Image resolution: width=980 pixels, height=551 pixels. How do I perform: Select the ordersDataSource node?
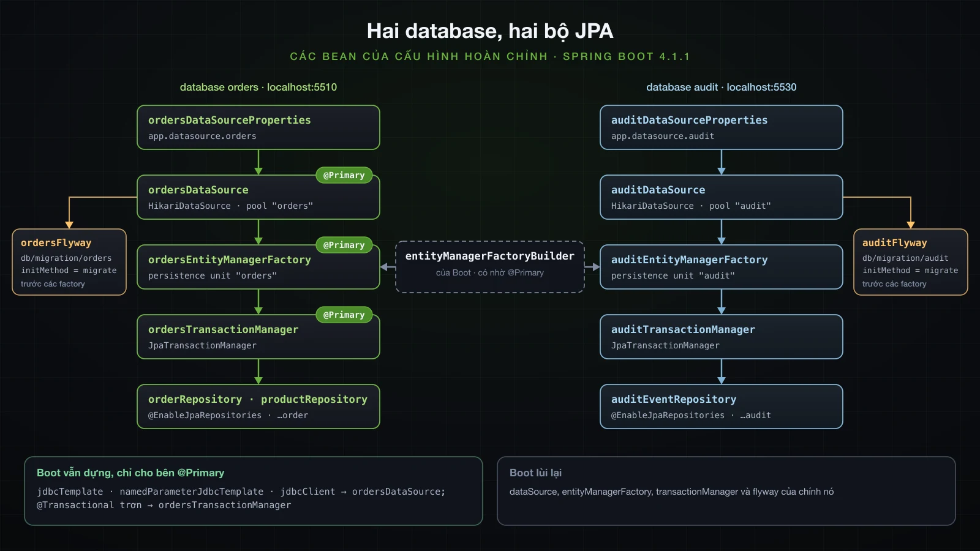coord(258,197)
